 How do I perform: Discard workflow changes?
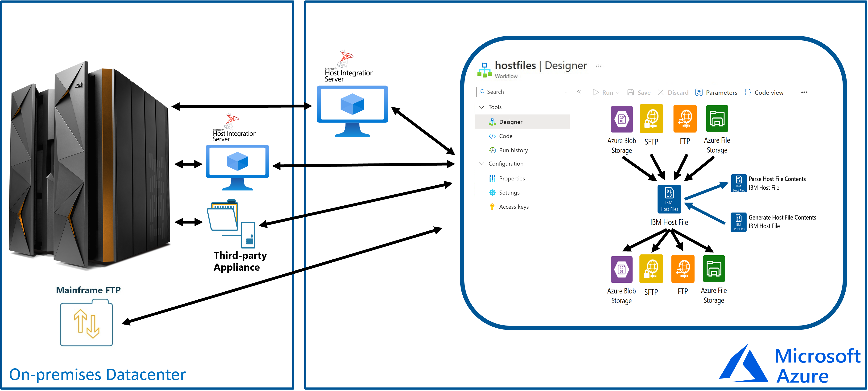pyautogui.click(x=673, y=92)
